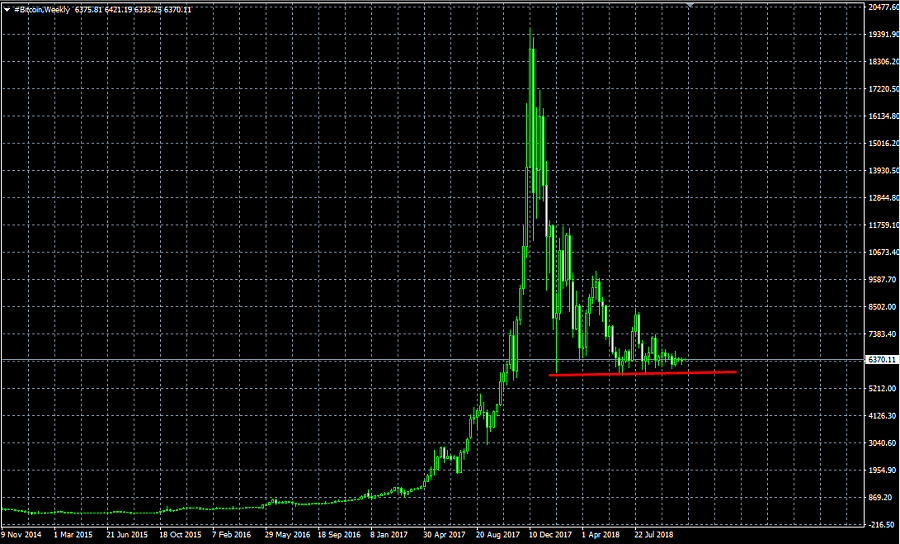Click the 30 Apr 2017 date label

[x=445, y=535]
